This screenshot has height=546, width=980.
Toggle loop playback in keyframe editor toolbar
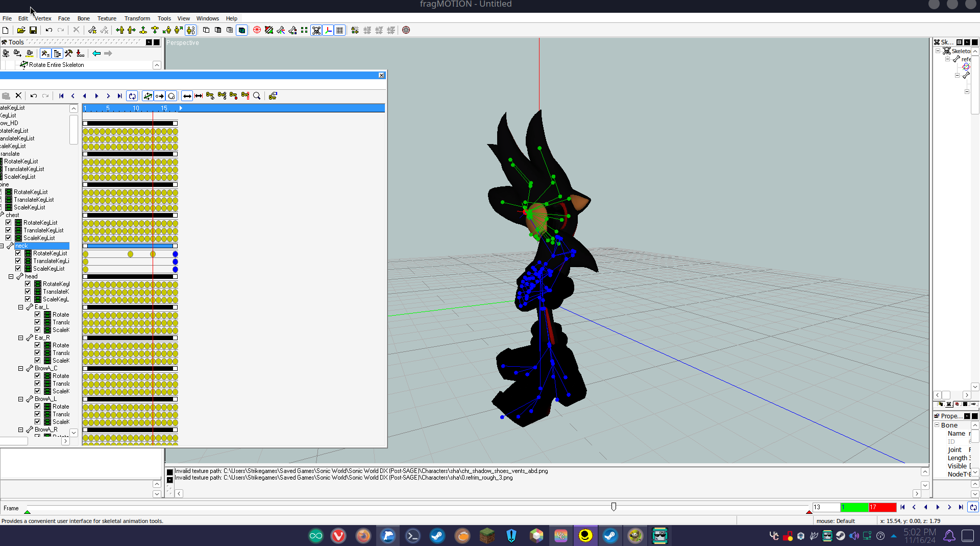132,96
